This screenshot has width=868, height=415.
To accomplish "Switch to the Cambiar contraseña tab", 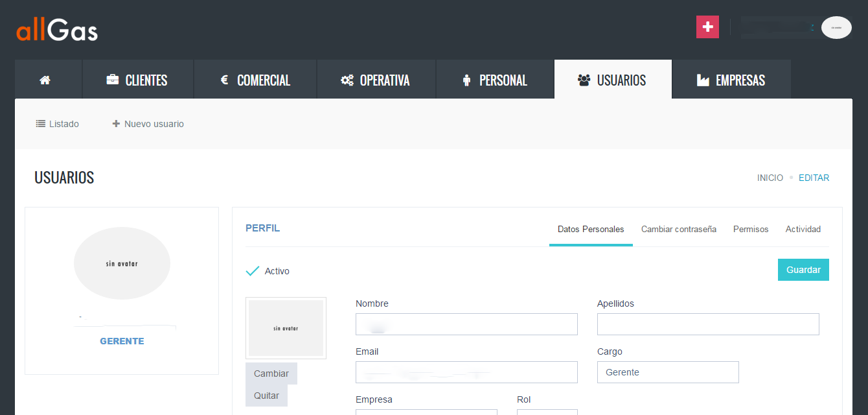I will tap(678, 229).
